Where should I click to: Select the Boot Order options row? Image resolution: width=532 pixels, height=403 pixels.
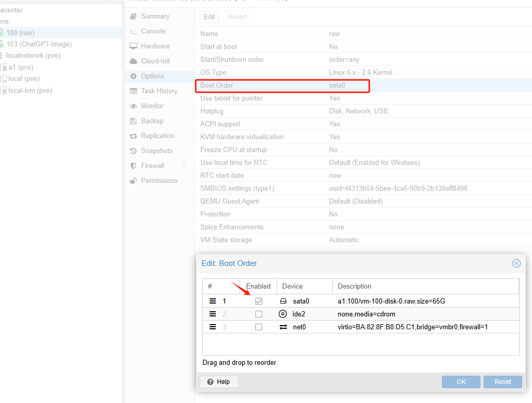[x=282, y=86]
